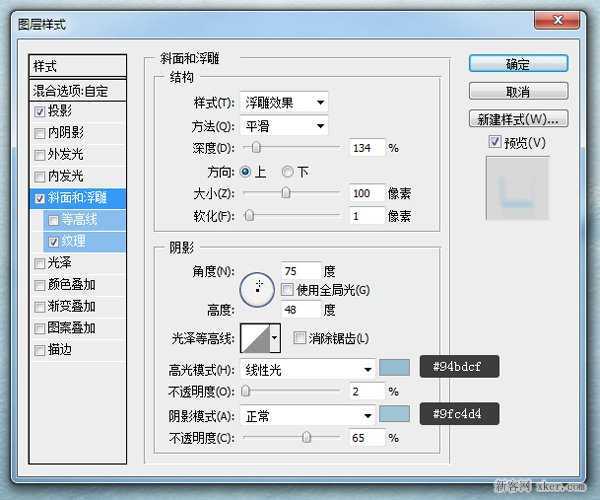Select the 纹理 sub-entry label

click(x=73, y=241)
